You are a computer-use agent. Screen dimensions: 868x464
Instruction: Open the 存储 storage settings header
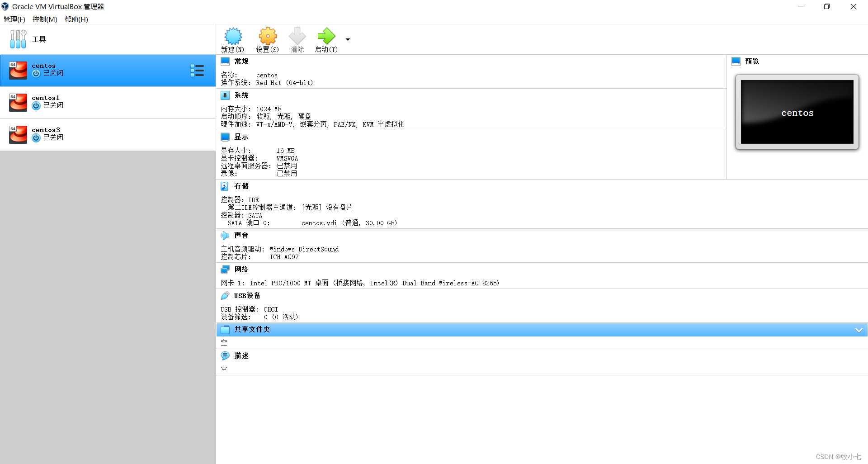coord(241,186)
